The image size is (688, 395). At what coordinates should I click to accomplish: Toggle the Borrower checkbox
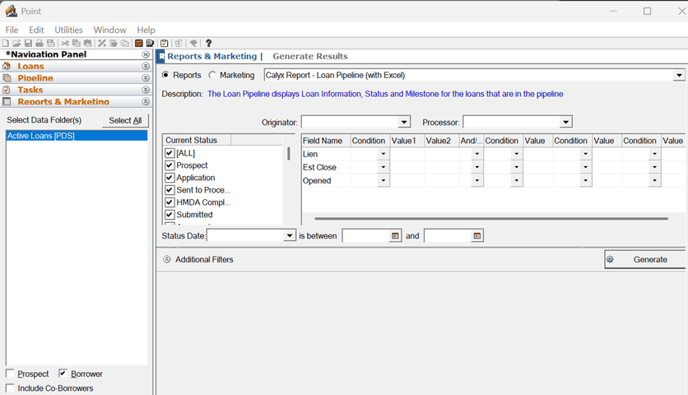(63, 373)
